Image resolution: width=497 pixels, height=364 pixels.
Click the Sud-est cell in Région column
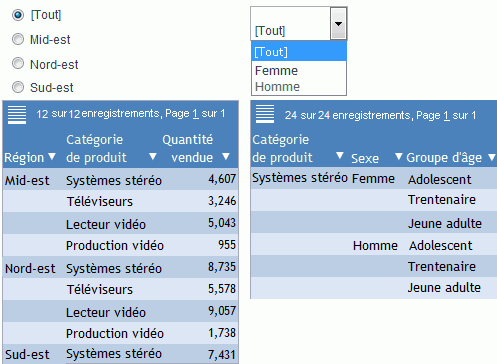click(x=27, y=355)
